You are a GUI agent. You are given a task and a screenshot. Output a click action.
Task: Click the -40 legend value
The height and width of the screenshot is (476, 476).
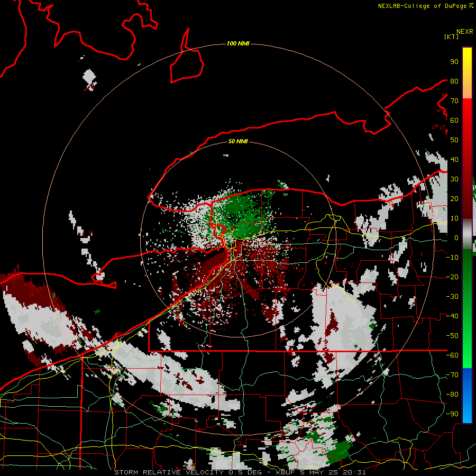tap(452, 316)
